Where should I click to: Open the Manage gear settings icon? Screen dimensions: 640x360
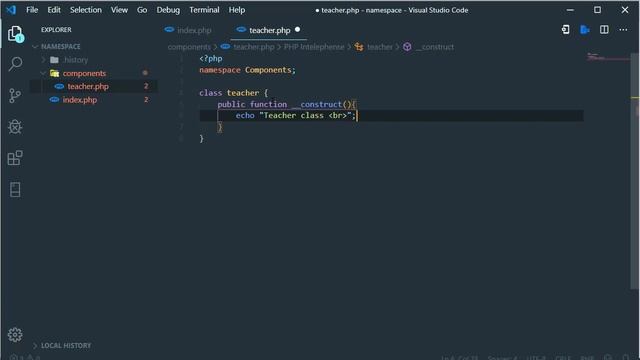(15, 335)
